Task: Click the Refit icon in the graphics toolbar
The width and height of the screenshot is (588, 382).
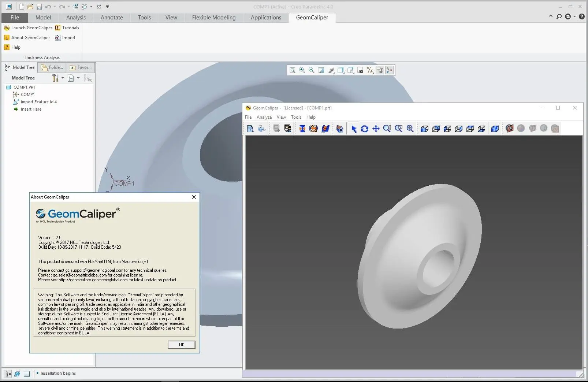Action: (293, 70)
